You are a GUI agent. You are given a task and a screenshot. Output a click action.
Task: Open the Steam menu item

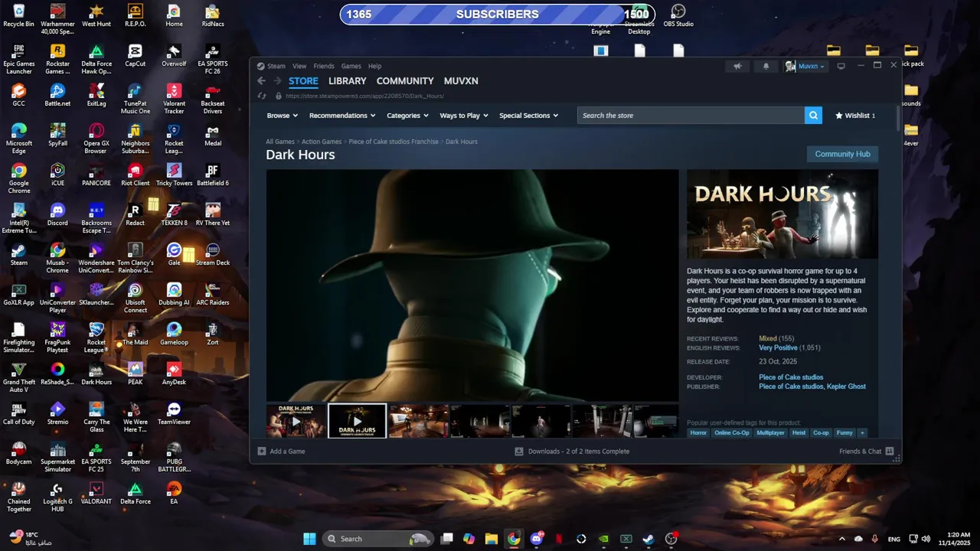point(276,66)
